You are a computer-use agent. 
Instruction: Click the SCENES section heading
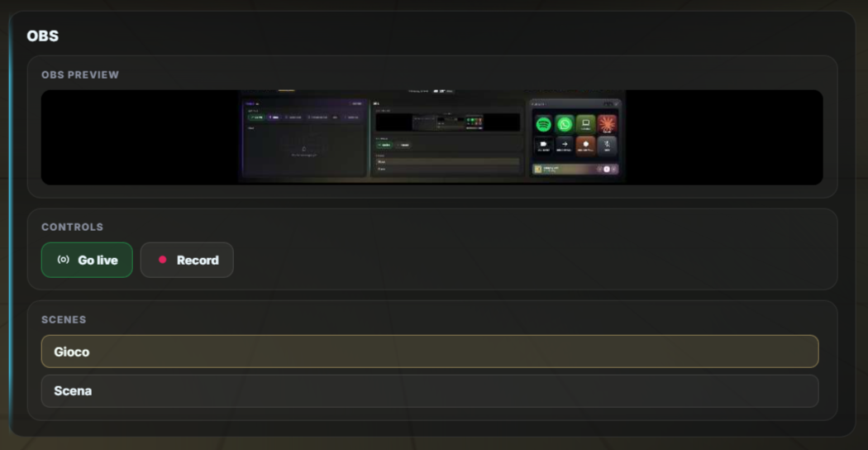64,320
